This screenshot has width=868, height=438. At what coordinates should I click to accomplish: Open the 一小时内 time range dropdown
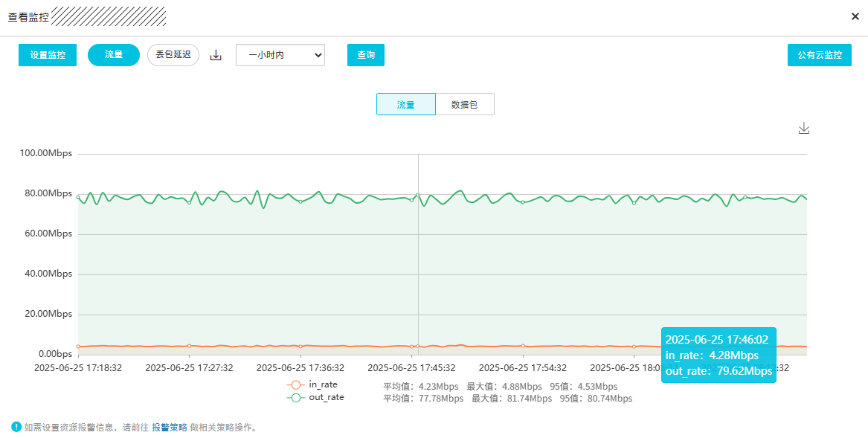pos(280,55)
